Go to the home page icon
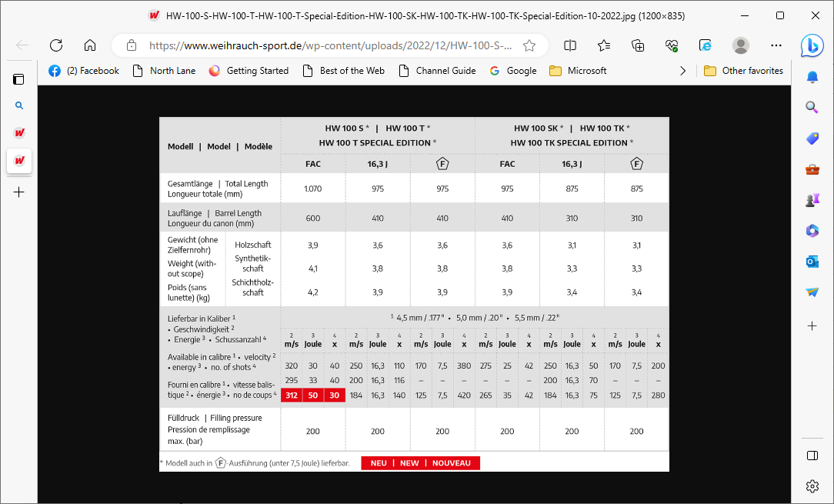 [90, 45]
